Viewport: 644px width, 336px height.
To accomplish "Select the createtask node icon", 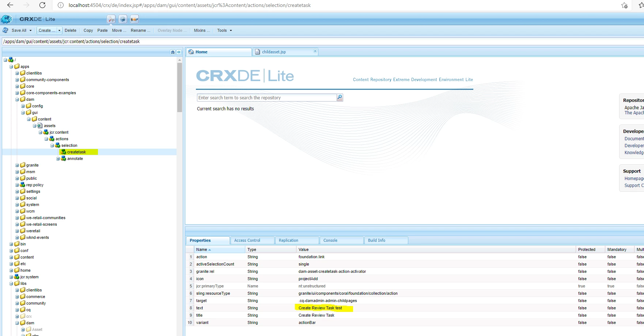I will pyautogui.click(x=64, y=152).
